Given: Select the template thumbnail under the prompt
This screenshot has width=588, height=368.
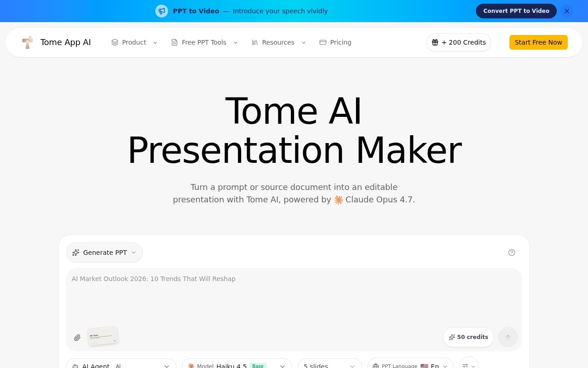Looking at the screenshot, I should [103, 336].
